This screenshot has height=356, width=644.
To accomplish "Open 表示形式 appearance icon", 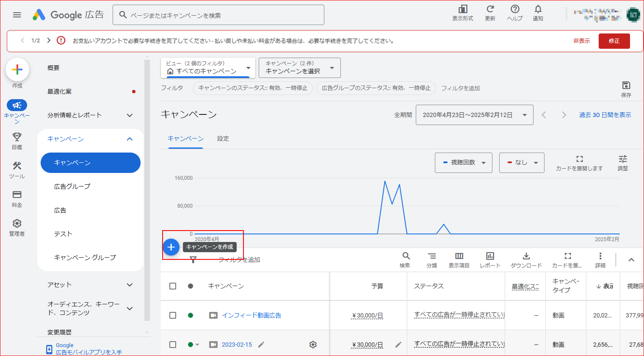I will pyautogui.click(x=463, y=9).
